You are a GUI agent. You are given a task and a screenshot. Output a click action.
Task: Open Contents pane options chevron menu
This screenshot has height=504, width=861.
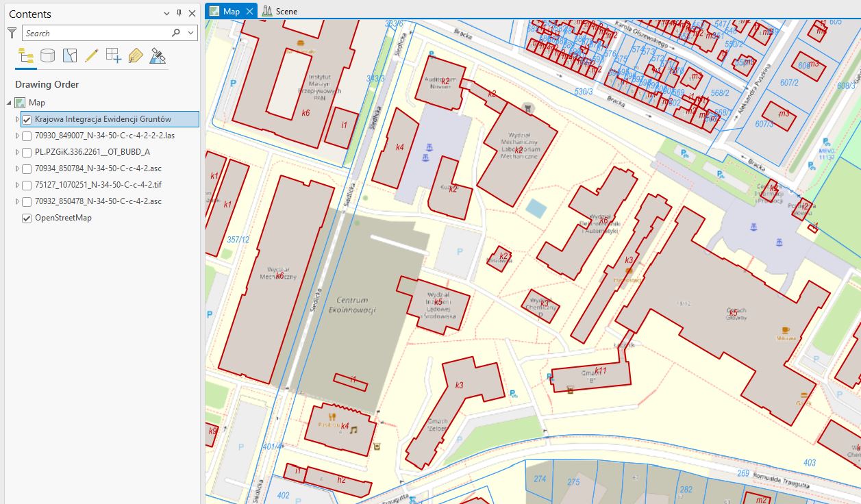point(166,14)
